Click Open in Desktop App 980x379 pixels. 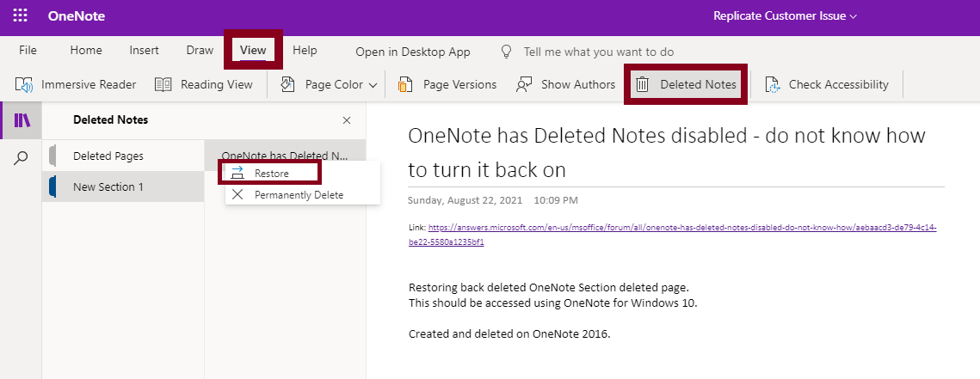(x=412, y=52)
